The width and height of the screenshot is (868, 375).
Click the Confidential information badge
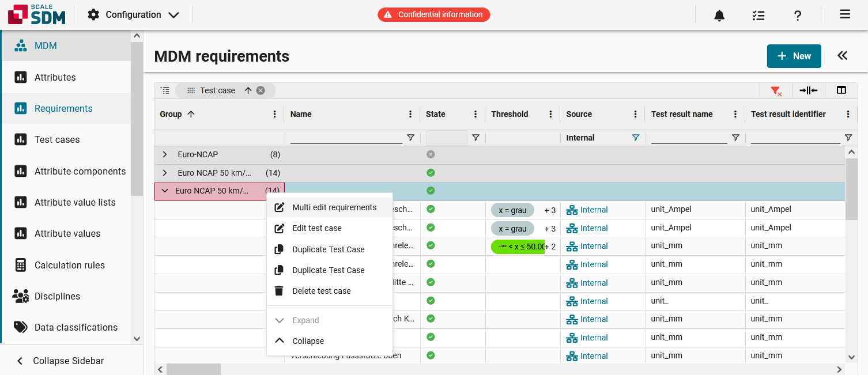[x=434, y=14]
